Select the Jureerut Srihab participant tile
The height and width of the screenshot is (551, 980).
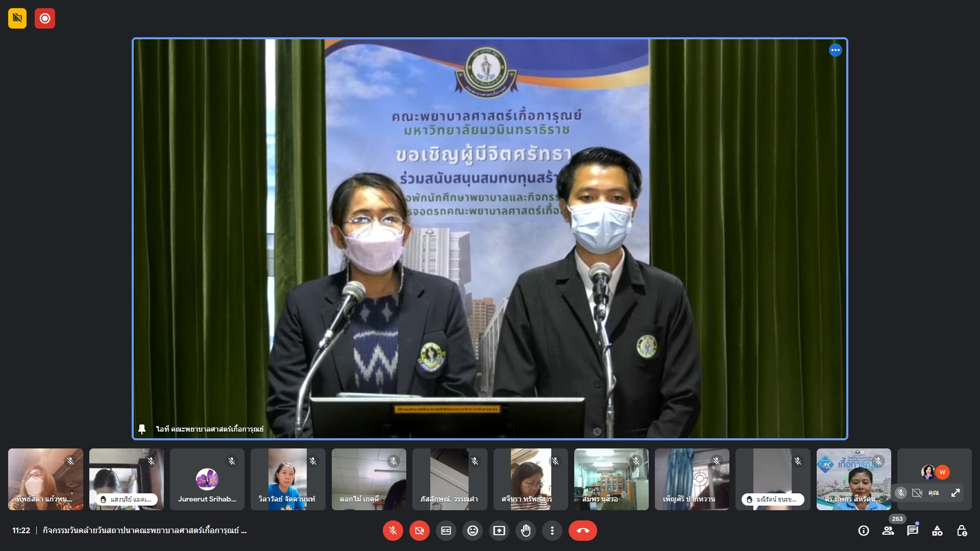point(207,480)
